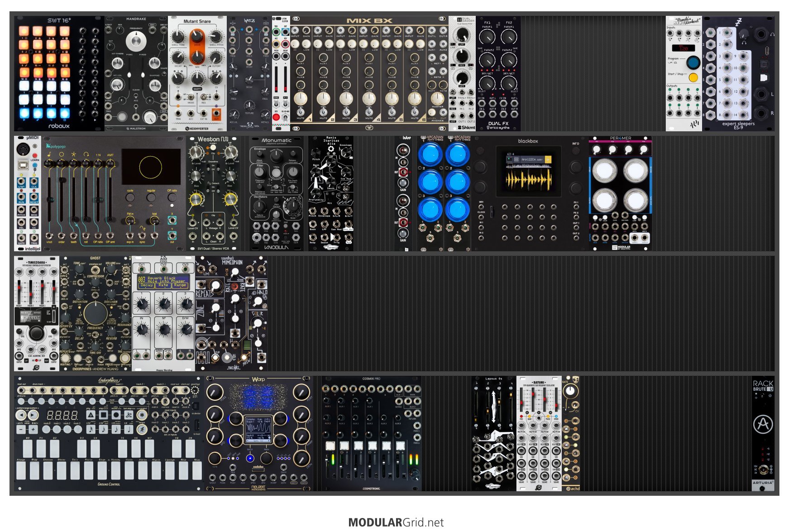This screenshot has width=793, height=532.
Task: Click the plus button on Ground Control
Action: [x=33, y=429]
